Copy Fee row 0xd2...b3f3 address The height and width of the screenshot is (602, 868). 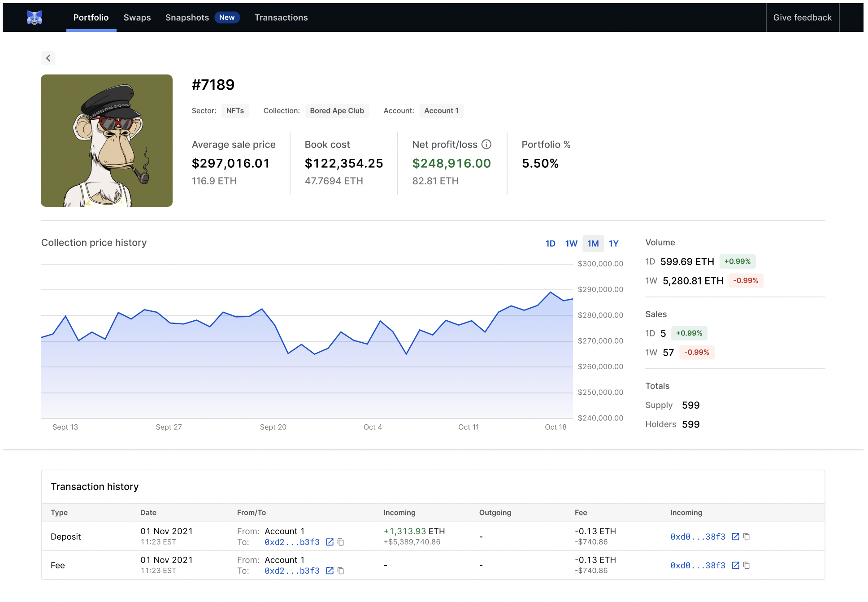coord(341,571)
